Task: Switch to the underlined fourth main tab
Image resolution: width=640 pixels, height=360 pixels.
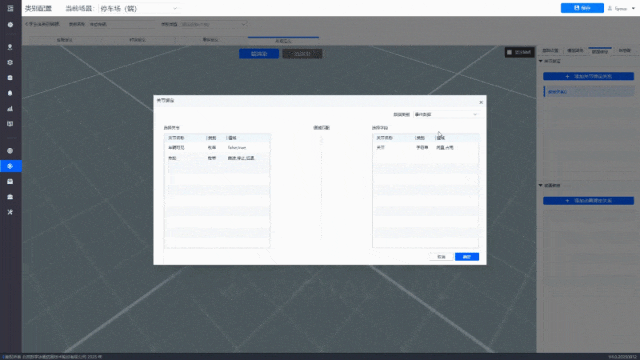Action: click(283, 40)
